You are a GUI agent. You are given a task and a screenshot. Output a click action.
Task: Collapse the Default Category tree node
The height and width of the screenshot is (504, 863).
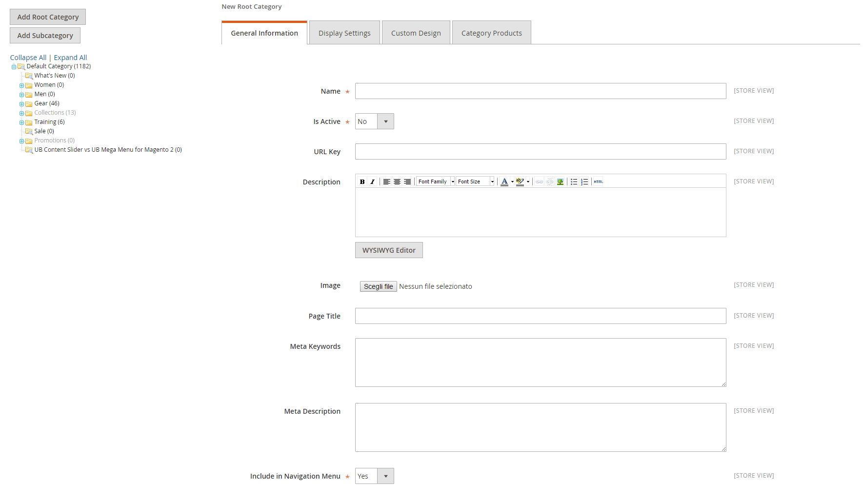click(x=14, y=67)
